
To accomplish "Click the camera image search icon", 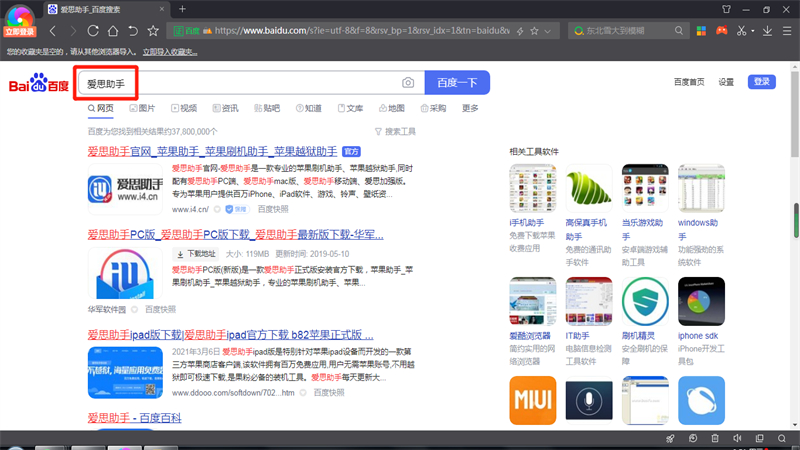I will (x=408, y=83).
